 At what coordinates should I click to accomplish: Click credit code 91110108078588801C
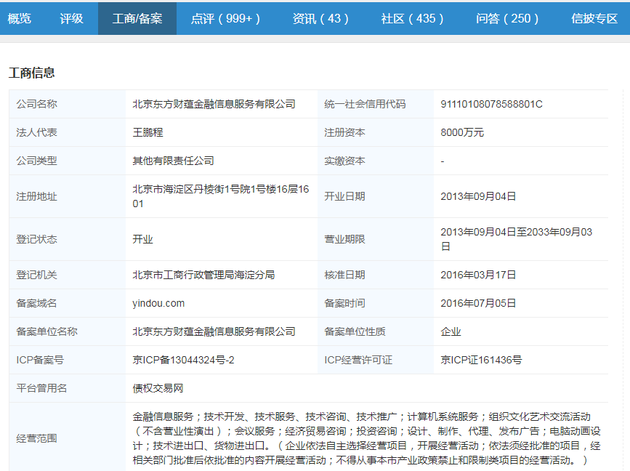coord(491,104)
